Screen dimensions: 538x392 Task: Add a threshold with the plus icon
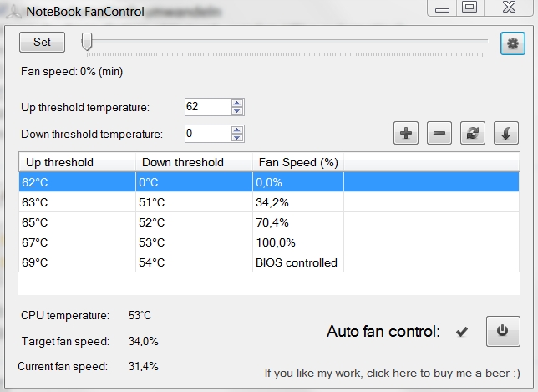(x=406, y=133)
